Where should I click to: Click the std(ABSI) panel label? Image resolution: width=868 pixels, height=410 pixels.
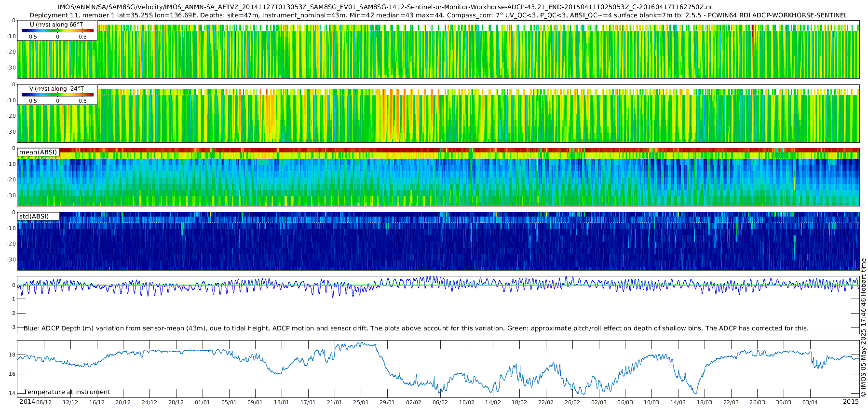tap(34, 217)
